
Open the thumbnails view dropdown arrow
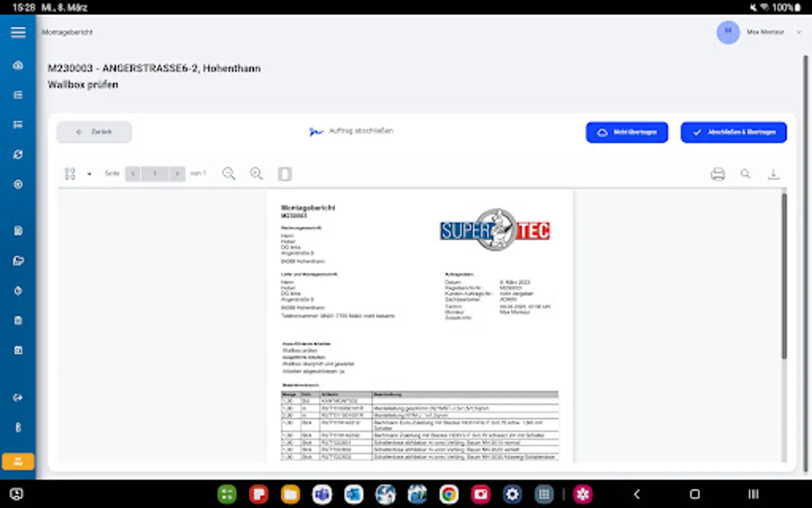(x=89, y=174)
